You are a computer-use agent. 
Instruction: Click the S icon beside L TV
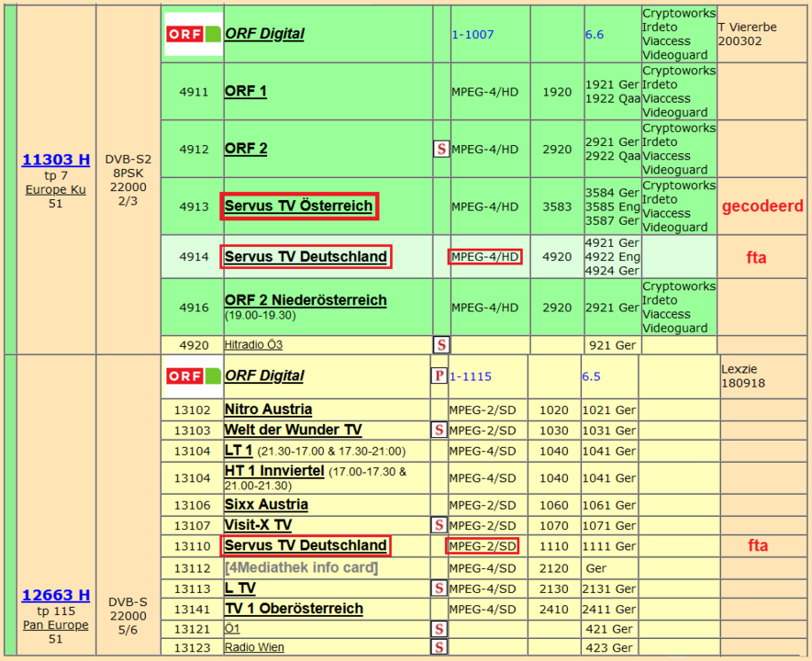[x=439, y=588]
